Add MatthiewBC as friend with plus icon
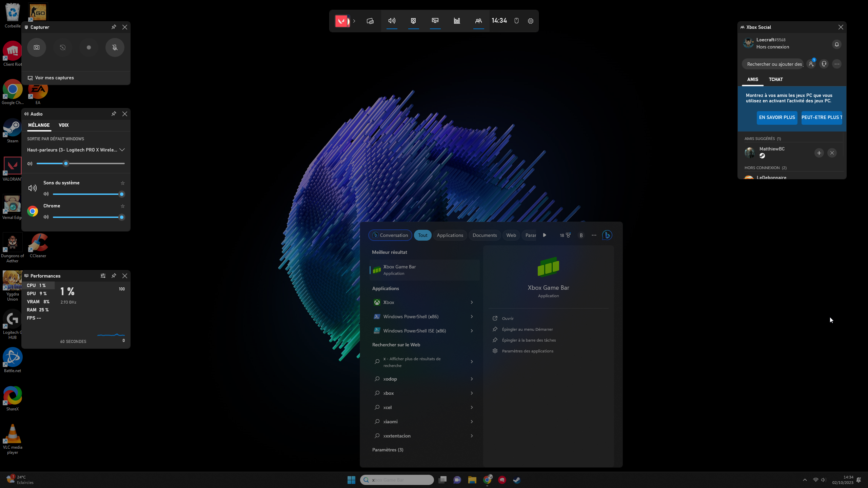The width and height of the screenshot is (868, 488). pyautogui.click(x=819, y=153)
